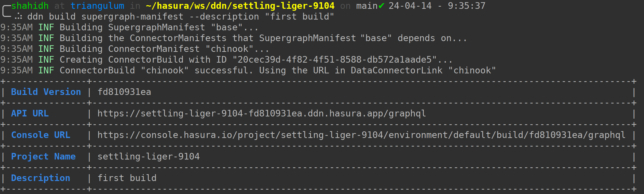Click the "Build Version" row label
Screen dimensions: 644x194
pyautogui.click(x=46, y=92)
